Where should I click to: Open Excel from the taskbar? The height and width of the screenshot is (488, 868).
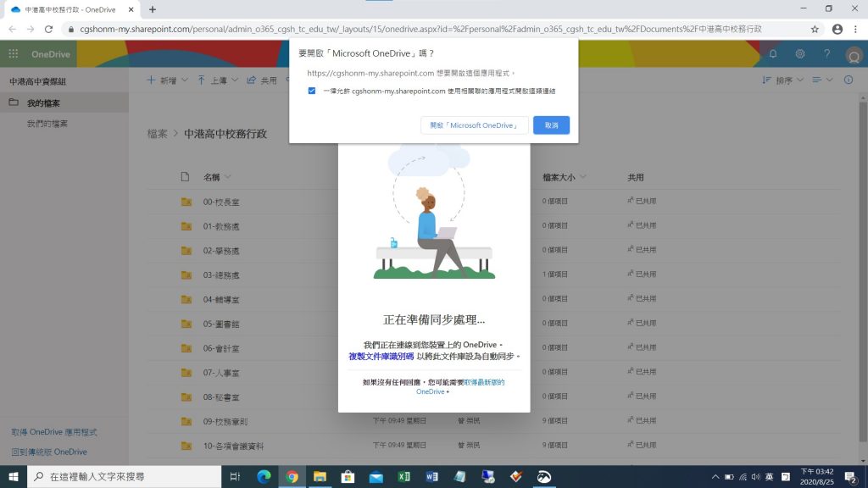[x=404, y=476]
